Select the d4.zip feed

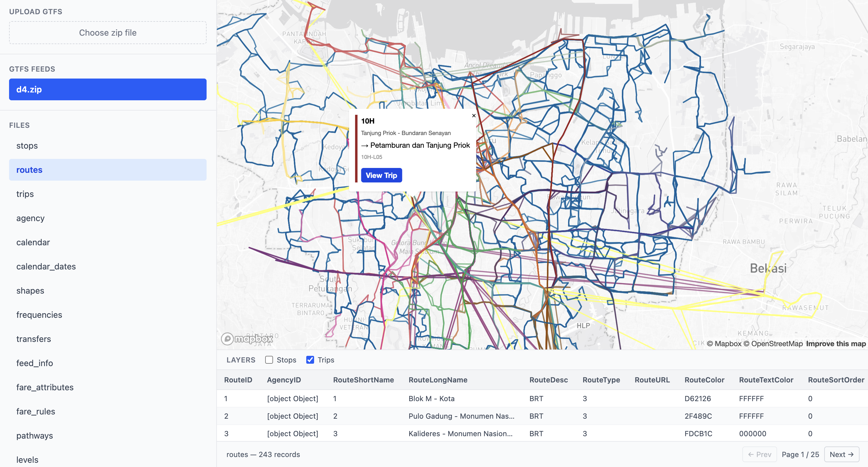click(x=108, y=89)
